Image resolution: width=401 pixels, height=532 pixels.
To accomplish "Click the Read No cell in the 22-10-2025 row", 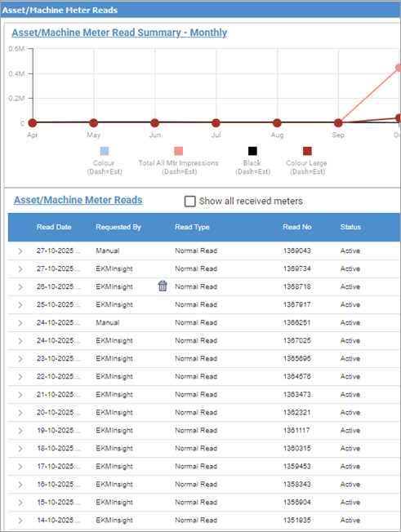I will tap(297, 377).
